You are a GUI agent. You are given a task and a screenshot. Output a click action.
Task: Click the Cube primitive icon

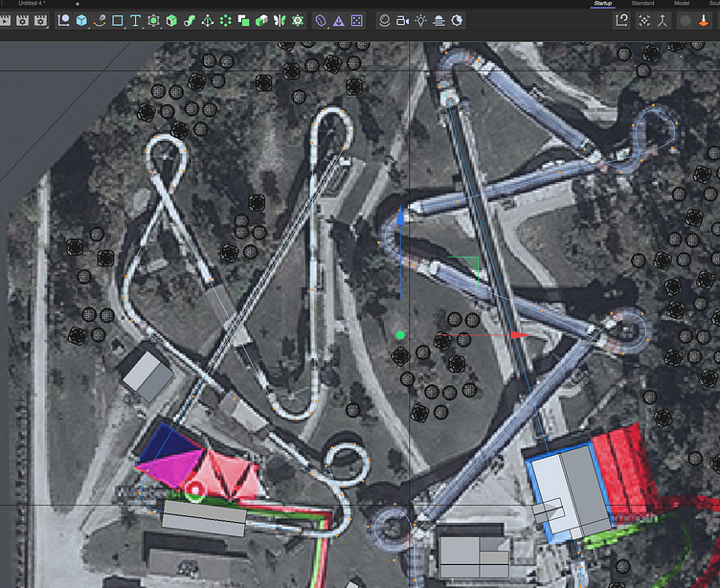(82, 20)
